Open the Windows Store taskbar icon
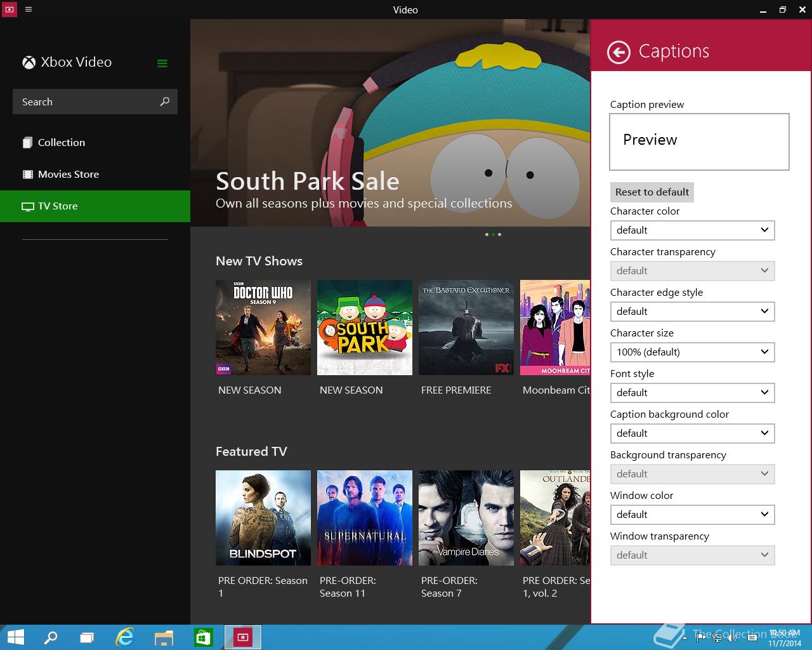Screen dimensions: 812x650 pos(202,637)
